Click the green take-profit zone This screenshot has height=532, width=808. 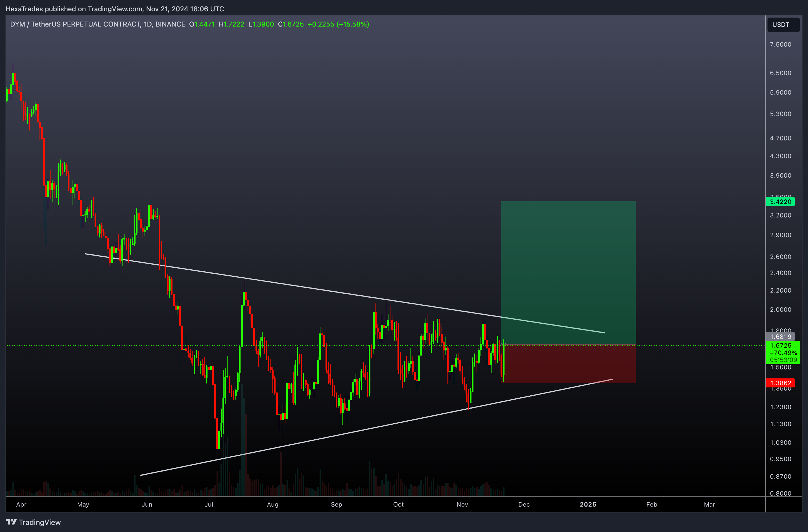click(x=568, y=273)
